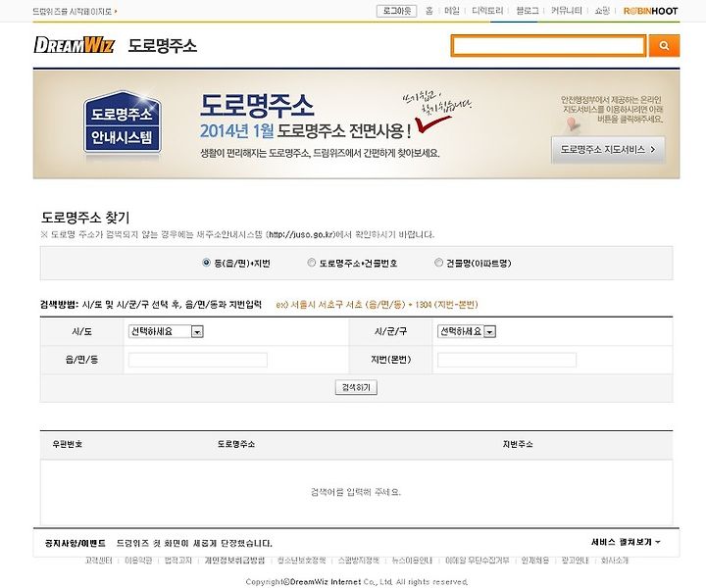The height and width of the screenshot is (588, 706).
Task: Click the 2014년 1월 도로명주소 전면사용 banner text
Action: (305, 131)
